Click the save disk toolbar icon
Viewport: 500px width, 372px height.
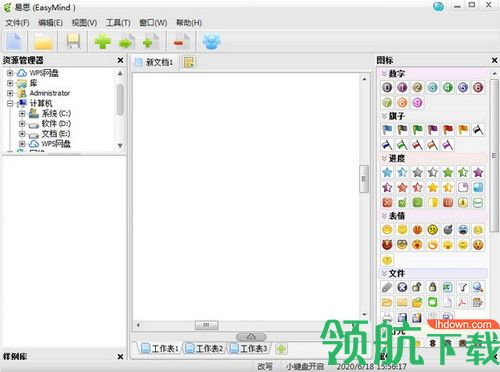coord(73,41)
